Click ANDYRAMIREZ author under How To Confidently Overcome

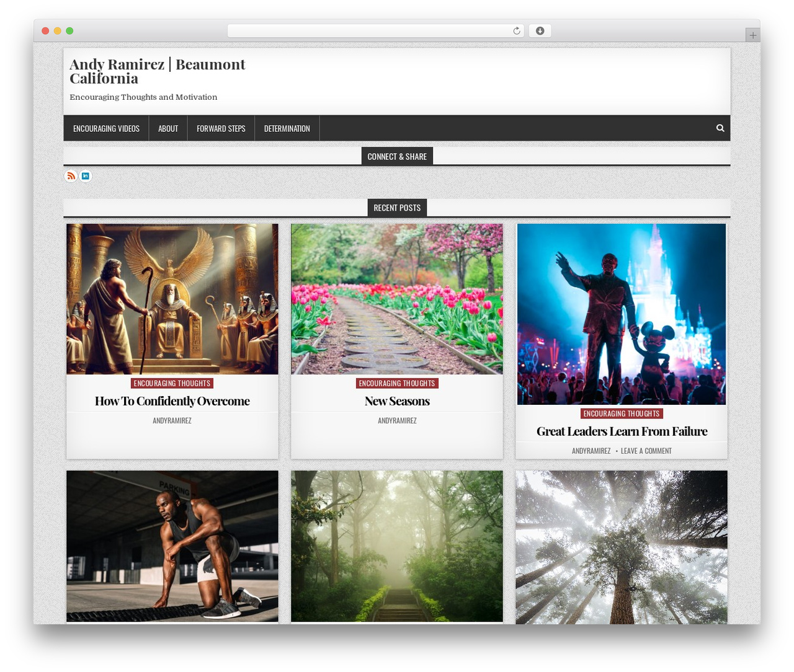pos(172,420)
